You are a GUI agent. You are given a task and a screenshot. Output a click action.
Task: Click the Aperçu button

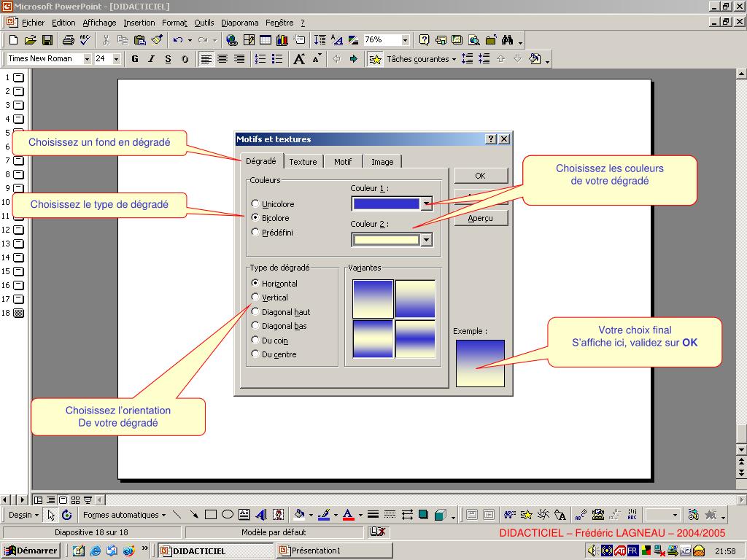[x=480, y=218]
